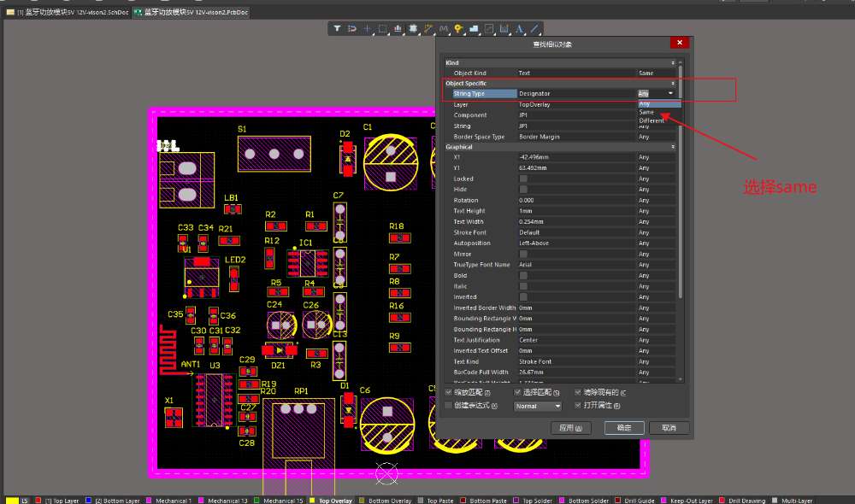855x504 pixels.
Task: Click the length tuning meander icon
Action: (443, 28)
